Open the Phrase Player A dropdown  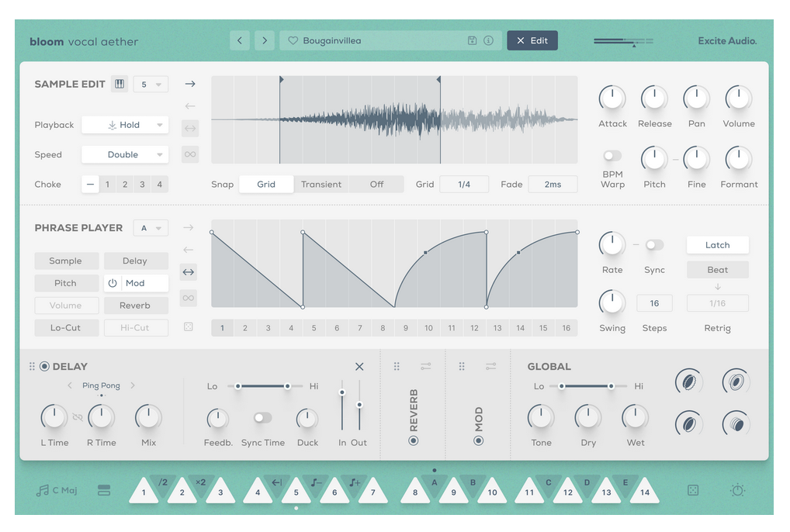pos(151,228)
